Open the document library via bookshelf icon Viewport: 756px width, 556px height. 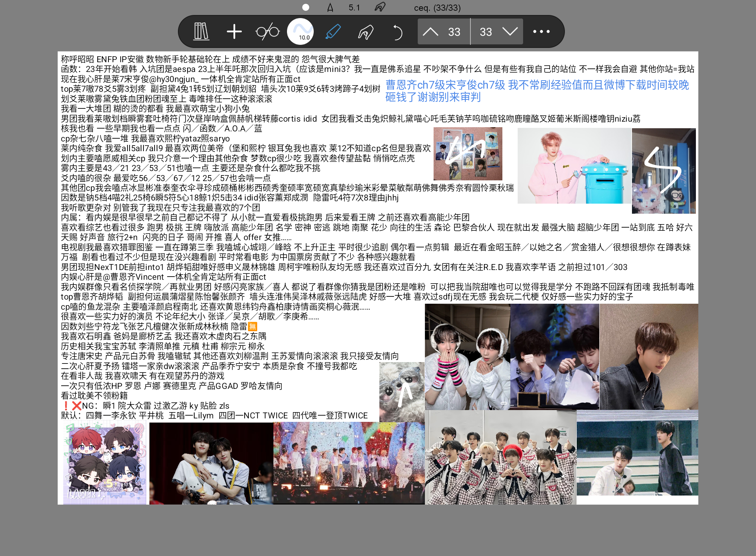click(x=202, y=32)
